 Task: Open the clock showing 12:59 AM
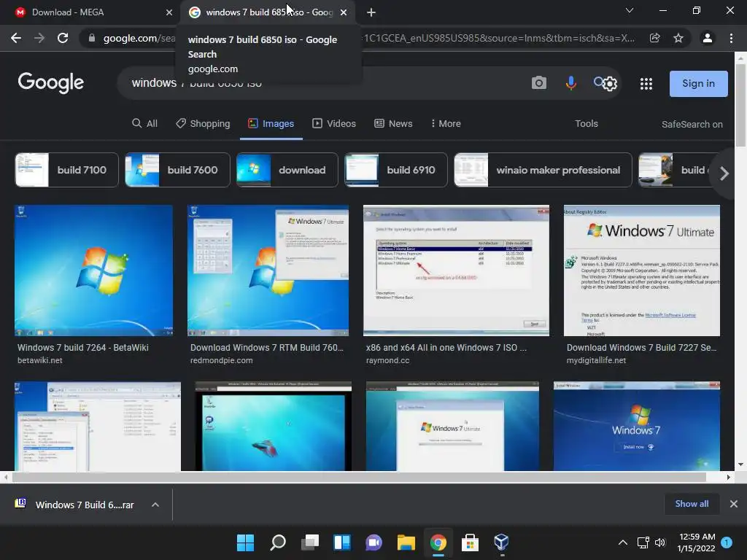pyautogui.click(x=697, y=542)
